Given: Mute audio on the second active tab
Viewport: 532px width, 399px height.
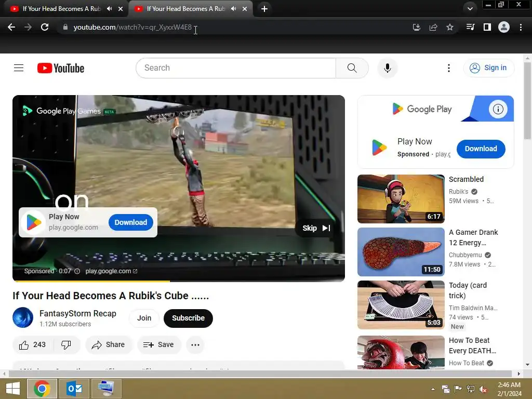Looking at the screenshot, I should coord(233,9).
